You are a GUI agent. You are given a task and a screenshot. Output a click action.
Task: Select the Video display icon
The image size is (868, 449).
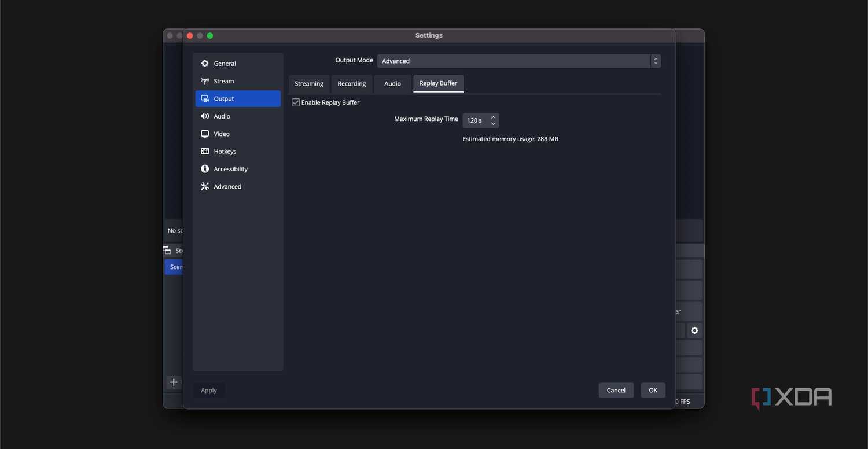(205, 134)
